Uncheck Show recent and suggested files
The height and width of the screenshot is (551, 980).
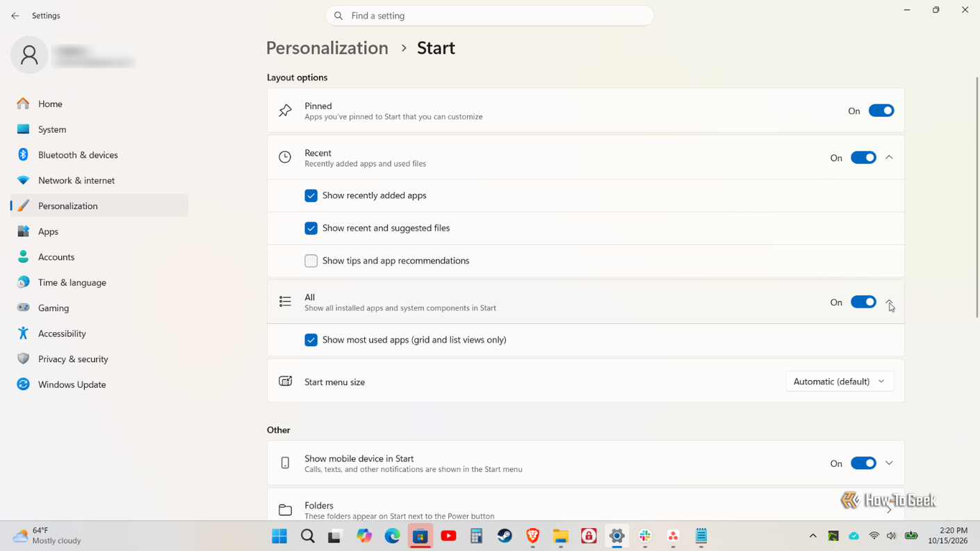coord(311,228)
